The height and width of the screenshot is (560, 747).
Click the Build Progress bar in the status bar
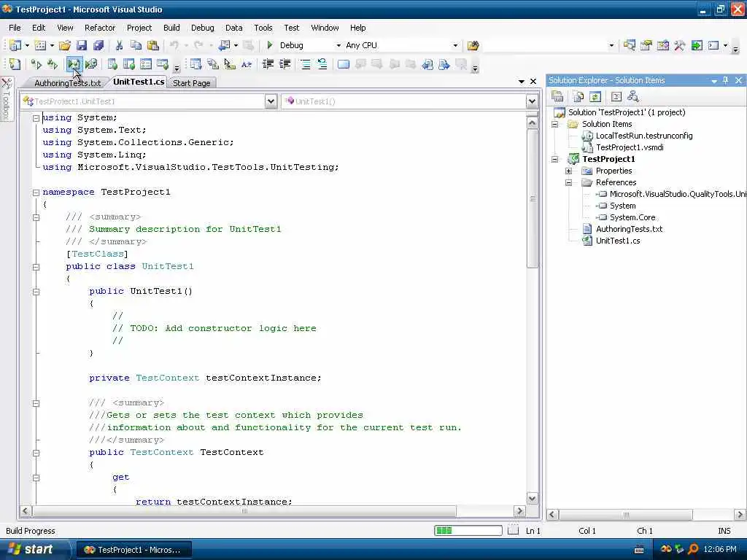468,531
